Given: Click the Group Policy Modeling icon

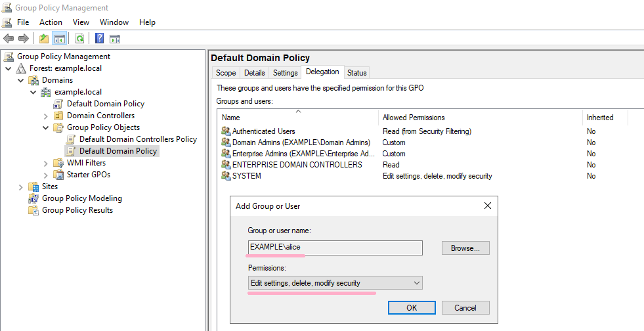Looking at the screenshot, I should (x=33, y=198).
